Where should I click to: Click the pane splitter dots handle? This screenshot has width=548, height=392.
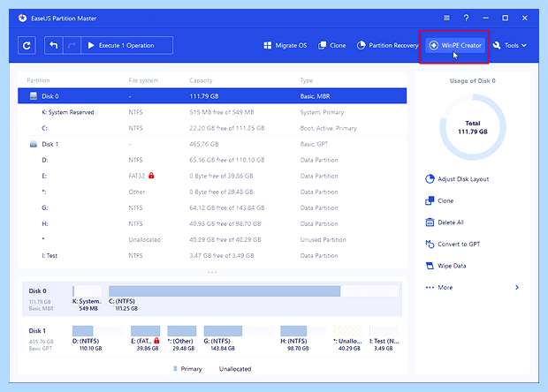point(212,272)
